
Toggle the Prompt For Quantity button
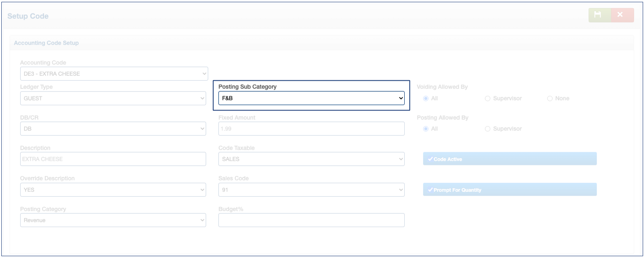tap(510, 190)
